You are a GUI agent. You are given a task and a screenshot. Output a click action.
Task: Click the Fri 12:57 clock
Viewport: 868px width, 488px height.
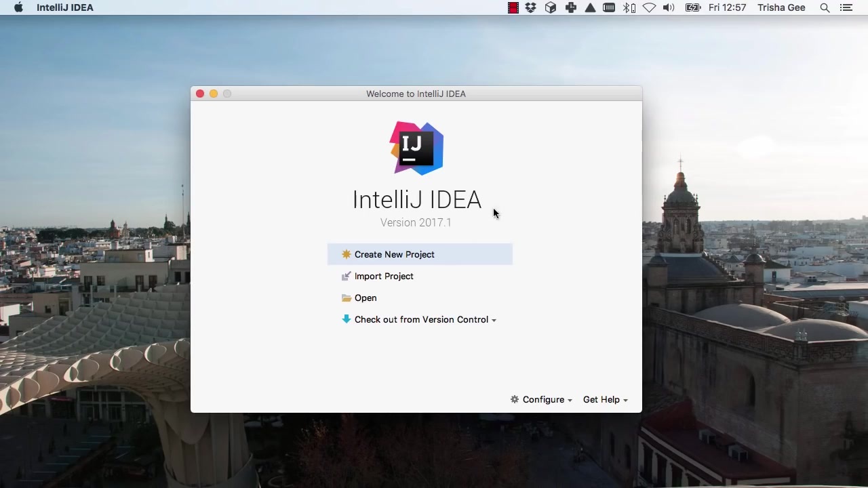click(727, 7)
